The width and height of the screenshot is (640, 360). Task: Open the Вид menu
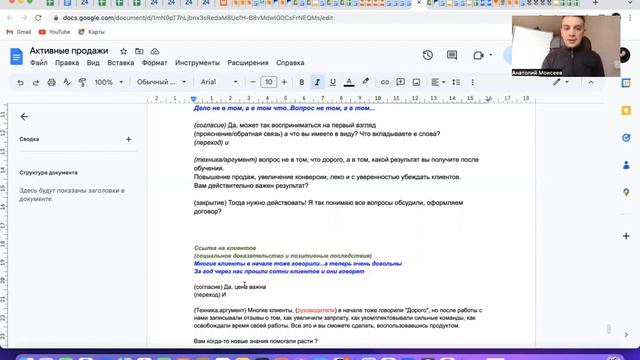93,63
